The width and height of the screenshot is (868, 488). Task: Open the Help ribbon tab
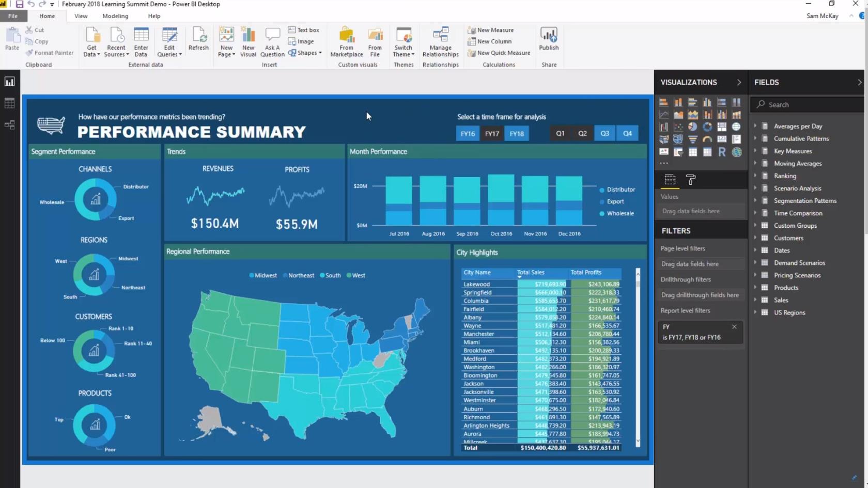(x=154, y=16)
